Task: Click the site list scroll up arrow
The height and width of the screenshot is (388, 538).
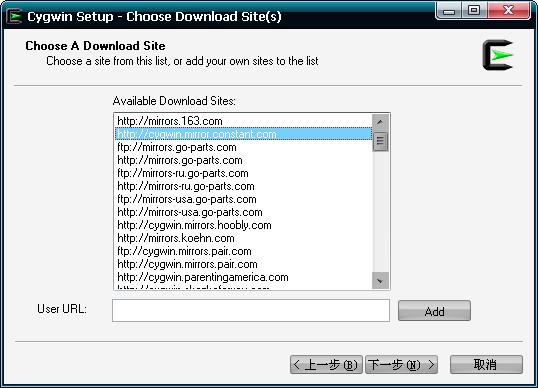Action: (380, 122)
